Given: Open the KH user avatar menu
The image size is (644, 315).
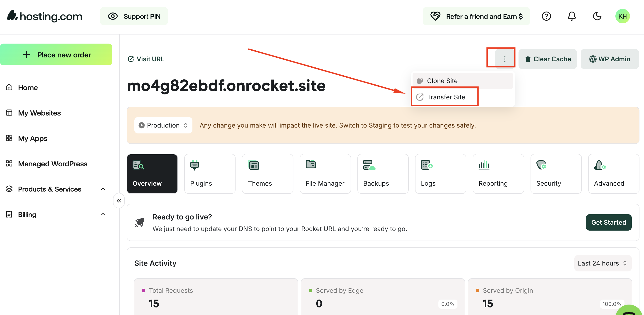Looking at the screenshot, I should point(622,16).
